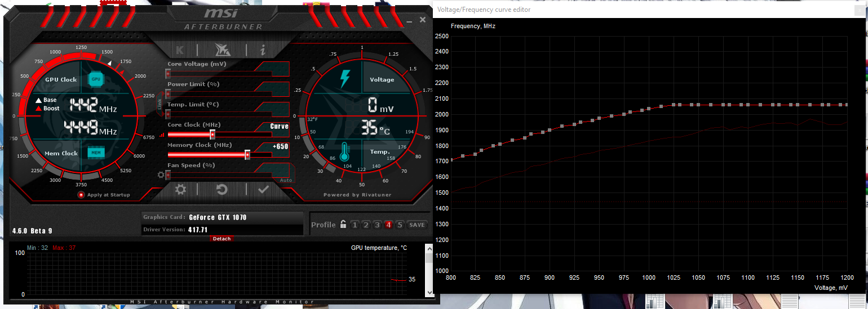Click driver version '417.71' text

198,230
